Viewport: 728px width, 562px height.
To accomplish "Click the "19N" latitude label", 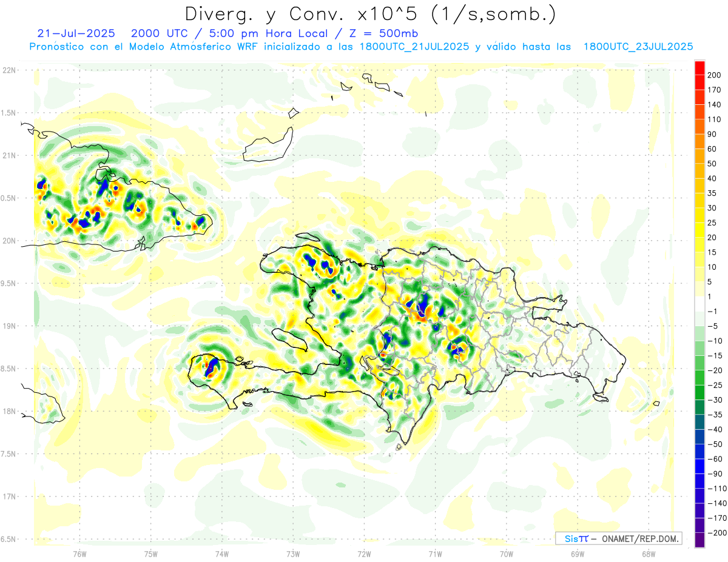I will click(x=9, y=326).
